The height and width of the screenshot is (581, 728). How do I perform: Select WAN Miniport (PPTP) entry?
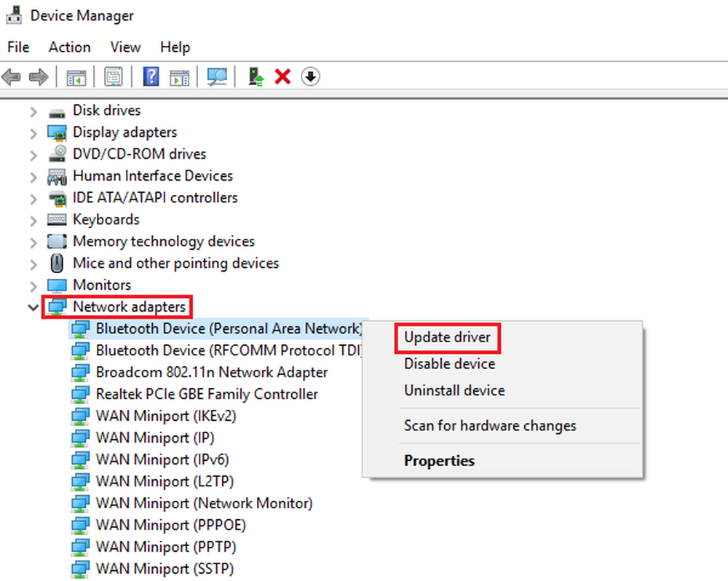click(166, 547)
